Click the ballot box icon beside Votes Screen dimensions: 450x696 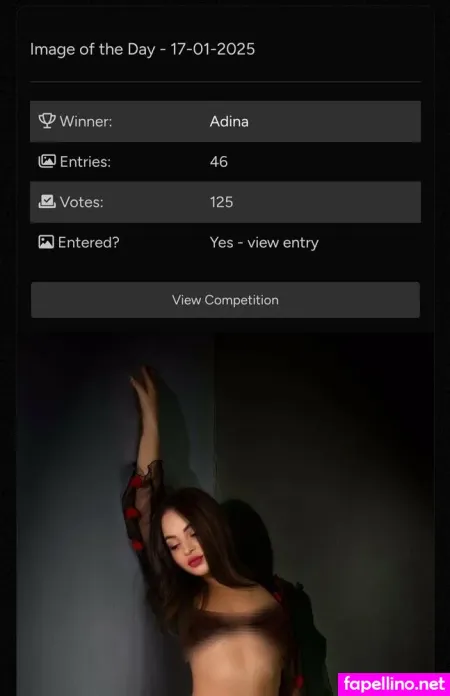coord(47,202)
